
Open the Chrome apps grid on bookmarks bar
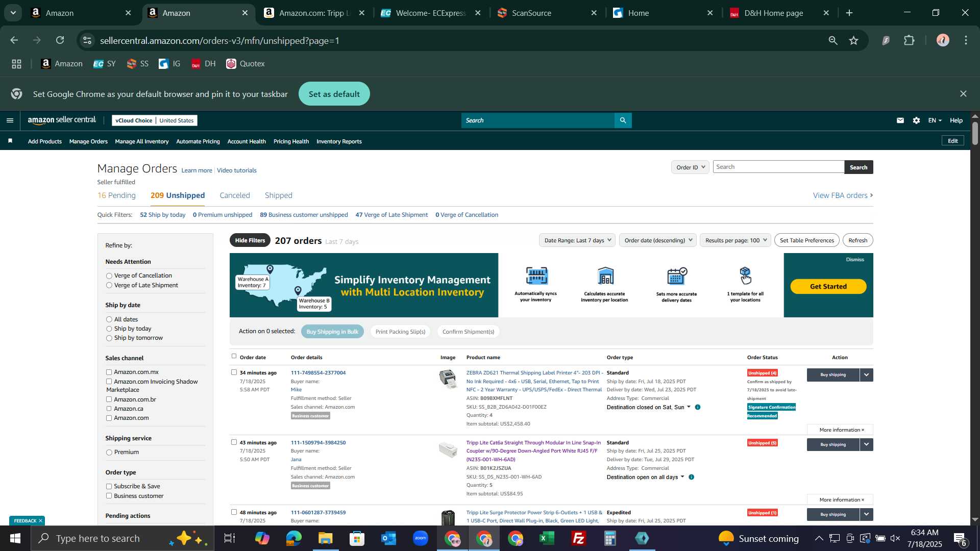pyautogui.click(x=16, y=64)
